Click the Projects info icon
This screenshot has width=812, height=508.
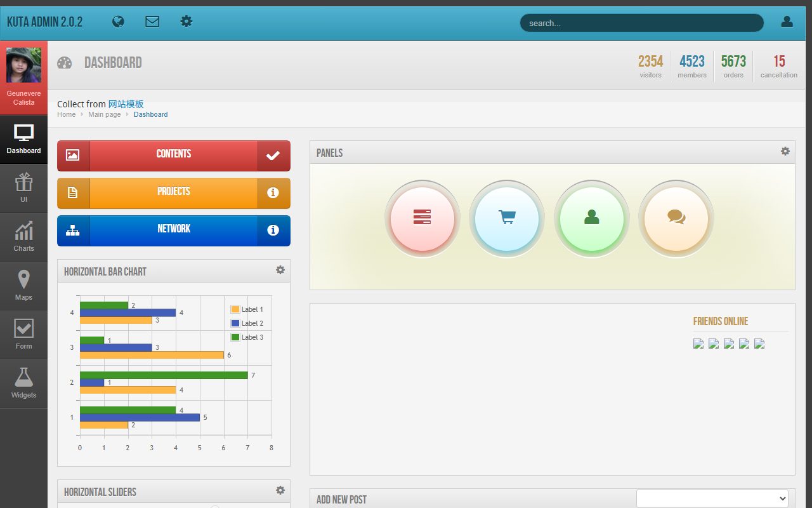pos(273,193)
